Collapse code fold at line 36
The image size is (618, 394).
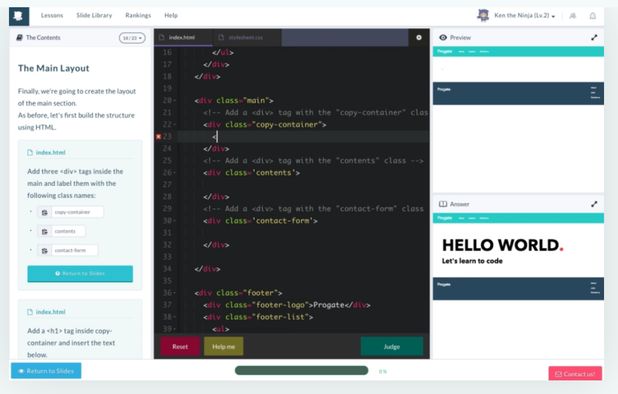175,293
